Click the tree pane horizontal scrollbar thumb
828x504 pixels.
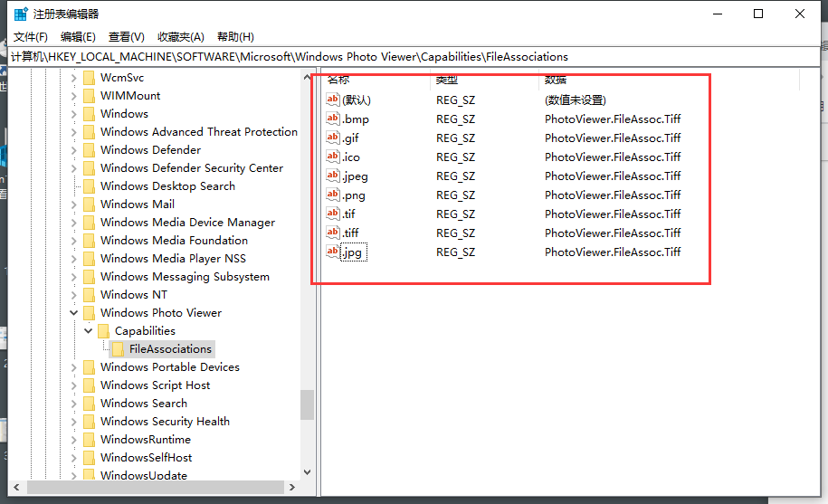pyautogui.click(x=156, y=488)
